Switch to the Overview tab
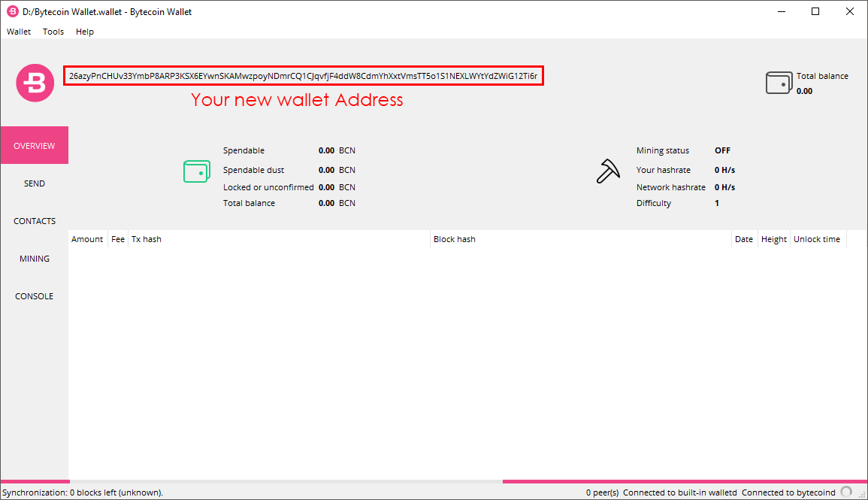This screenshot has width=868, height=500. pos(35,145)
